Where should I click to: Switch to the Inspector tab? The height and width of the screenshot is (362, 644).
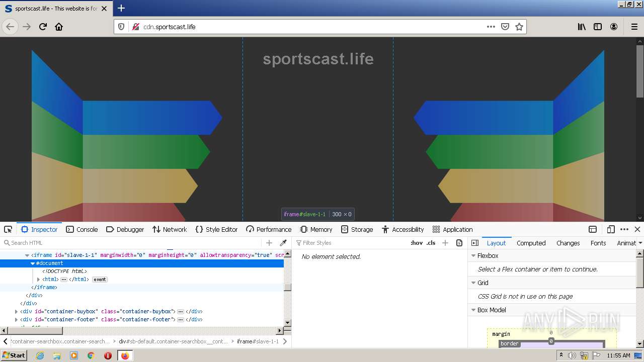click(x=39, y=229)
